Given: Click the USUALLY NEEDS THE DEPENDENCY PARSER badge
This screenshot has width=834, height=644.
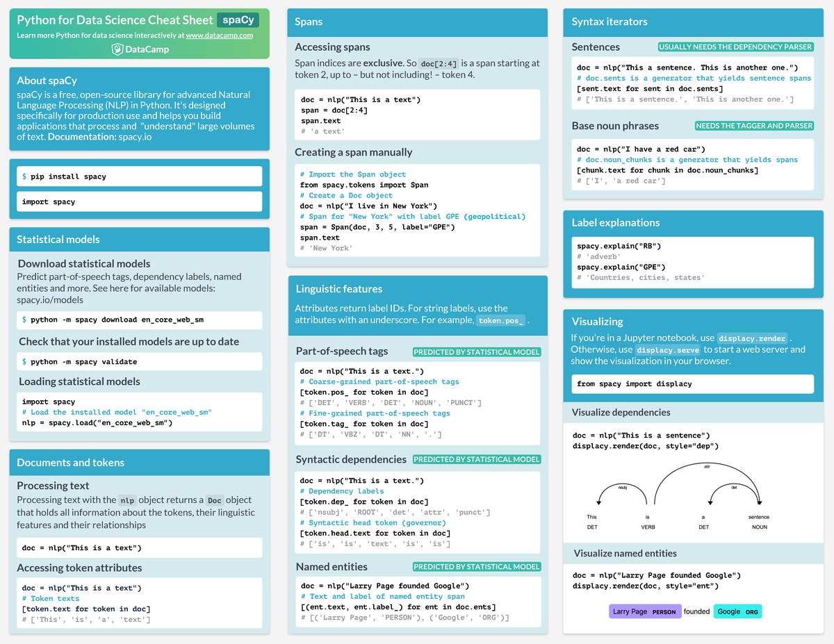Looking at the screenshot, I should 735,47.
